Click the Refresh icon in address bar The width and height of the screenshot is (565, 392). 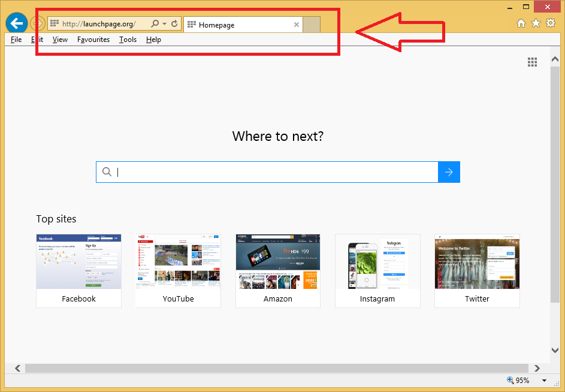(x=174, y=24)
